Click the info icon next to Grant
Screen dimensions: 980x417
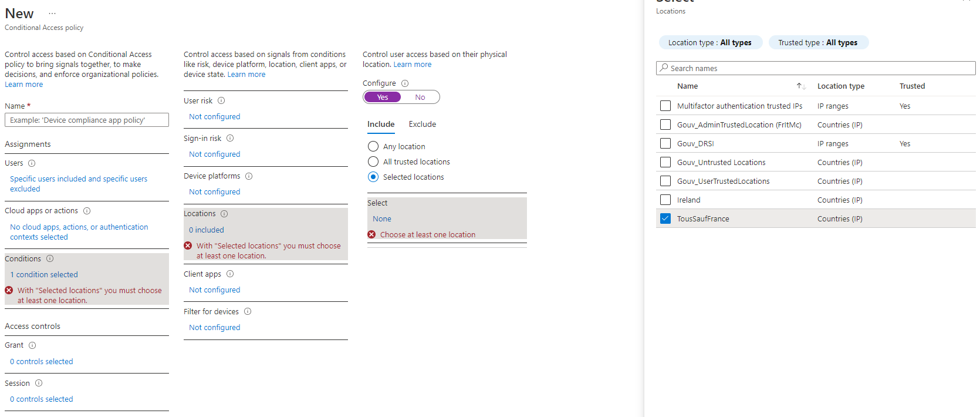pyautogui.click(x=32, y=345)
